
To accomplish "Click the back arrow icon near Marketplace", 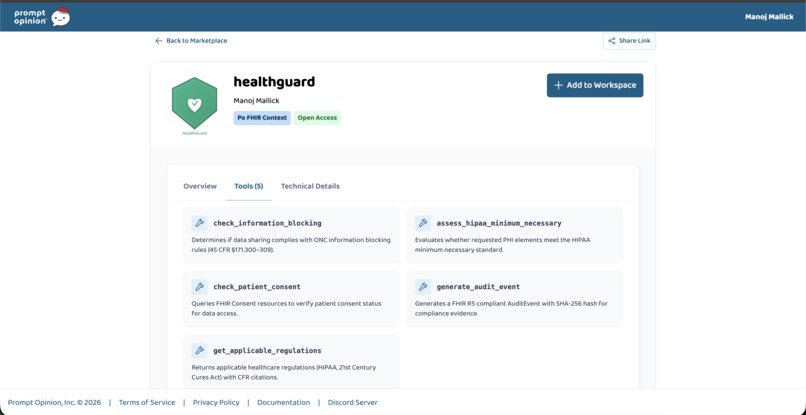I will point(158,41).
